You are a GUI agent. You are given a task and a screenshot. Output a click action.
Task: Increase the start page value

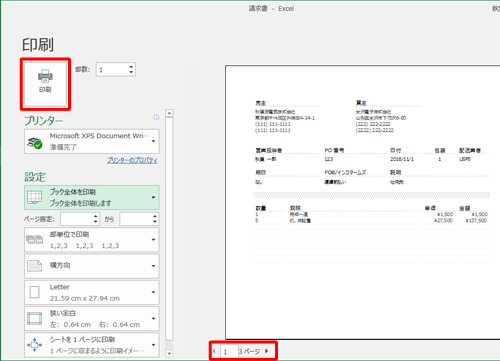coord(96,216)
